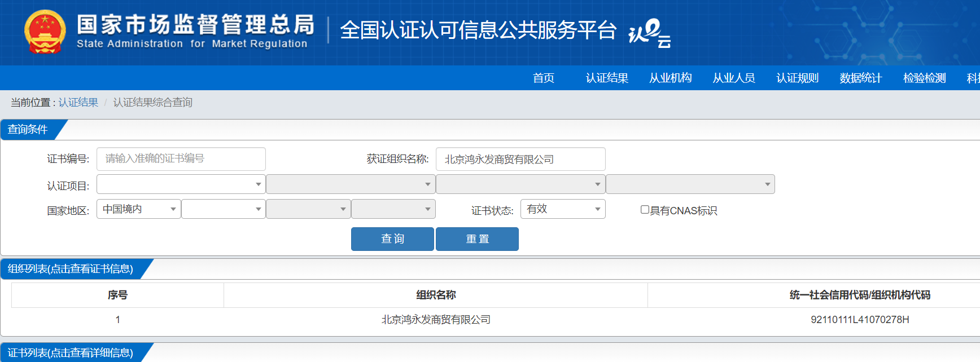Click the 国家市场监督管理总局 title text

(195, 25)
